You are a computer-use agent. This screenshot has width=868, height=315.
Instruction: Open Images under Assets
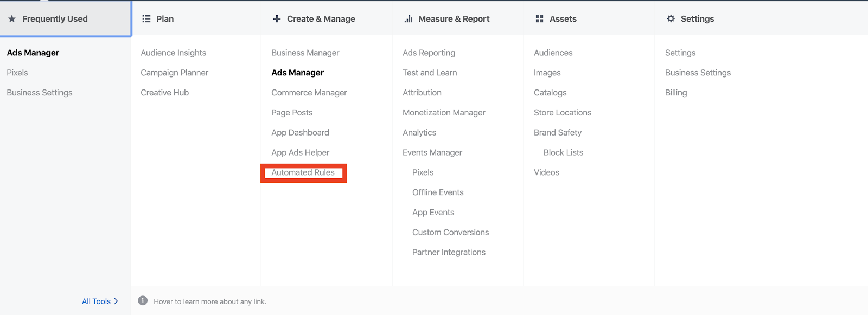click(547, 73)
